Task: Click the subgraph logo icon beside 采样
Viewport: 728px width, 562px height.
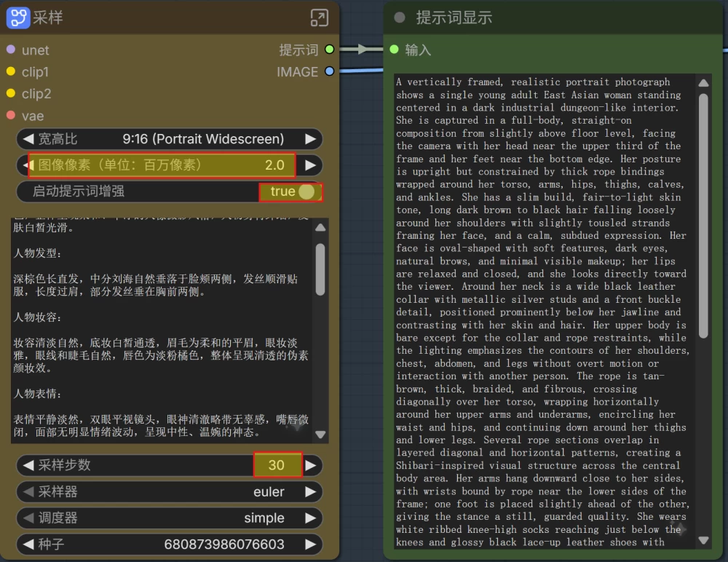Action: click(18, 17)
